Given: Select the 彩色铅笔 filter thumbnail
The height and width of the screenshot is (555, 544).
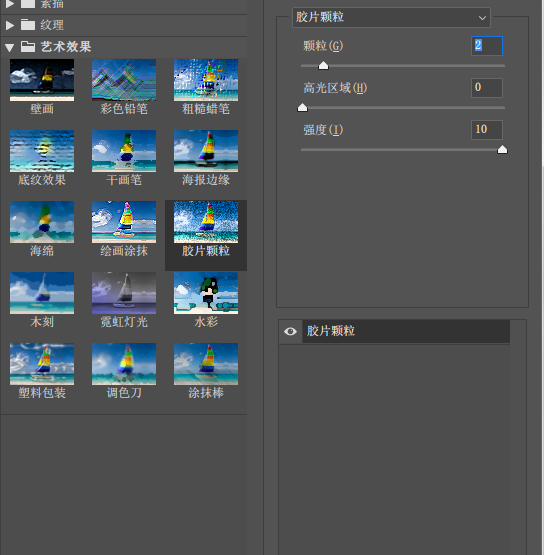Looking at the screenshot, I should point(124,80).
